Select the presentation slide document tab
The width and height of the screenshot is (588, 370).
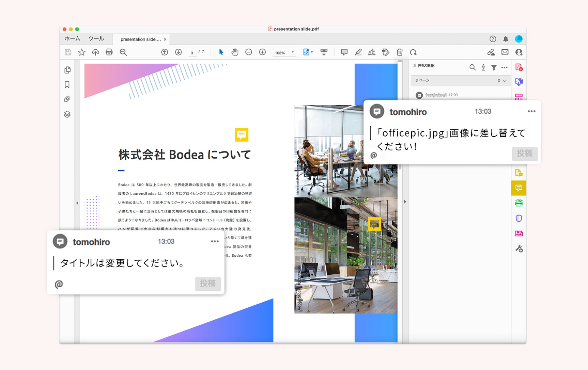tap(141, 39)
